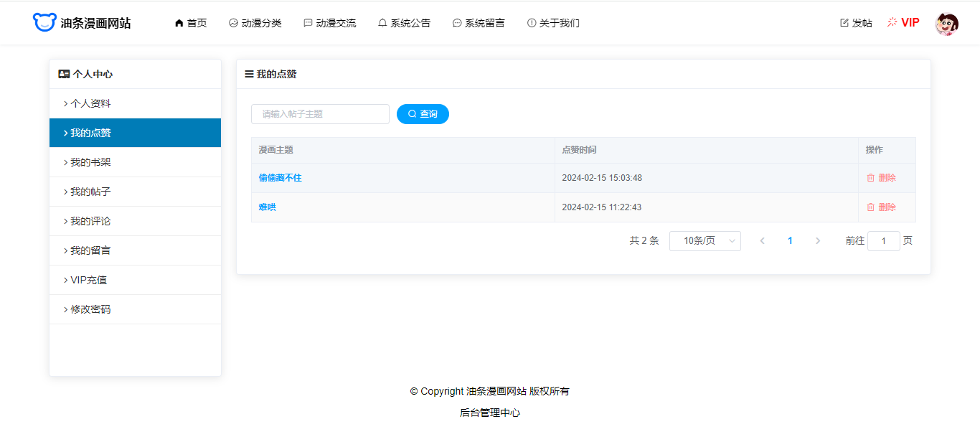Viewport: 980px width, 437px height.
Task: Go to next page arrow
Action: (818, 241)
